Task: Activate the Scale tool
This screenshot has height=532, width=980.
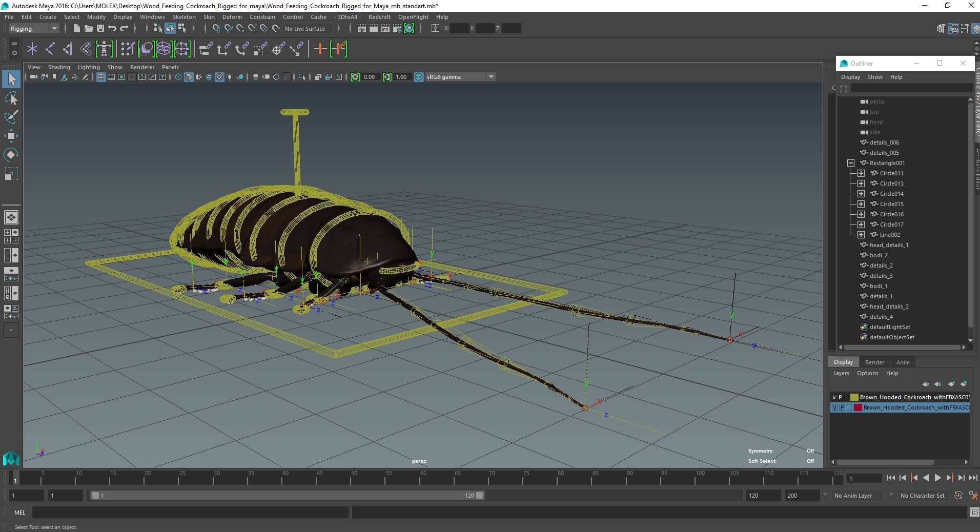Action: (11, 174)
